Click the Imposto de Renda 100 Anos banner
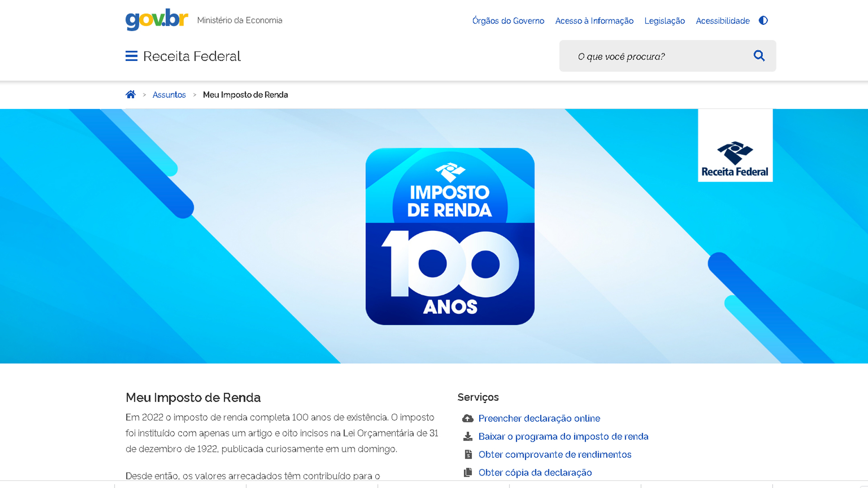Image resolution: width=868 pixels, height=488 pixels. [450, 236]
